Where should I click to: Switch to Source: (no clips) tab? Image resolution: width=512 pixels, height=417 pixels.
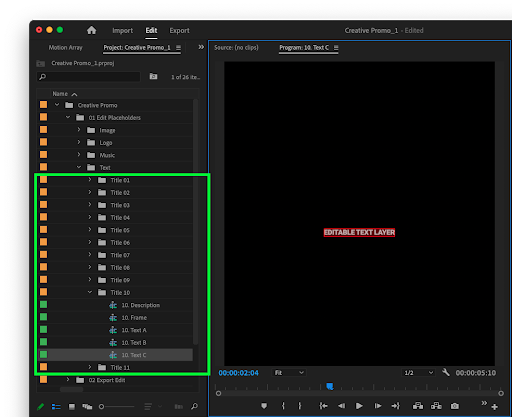[x=236, y=48]
